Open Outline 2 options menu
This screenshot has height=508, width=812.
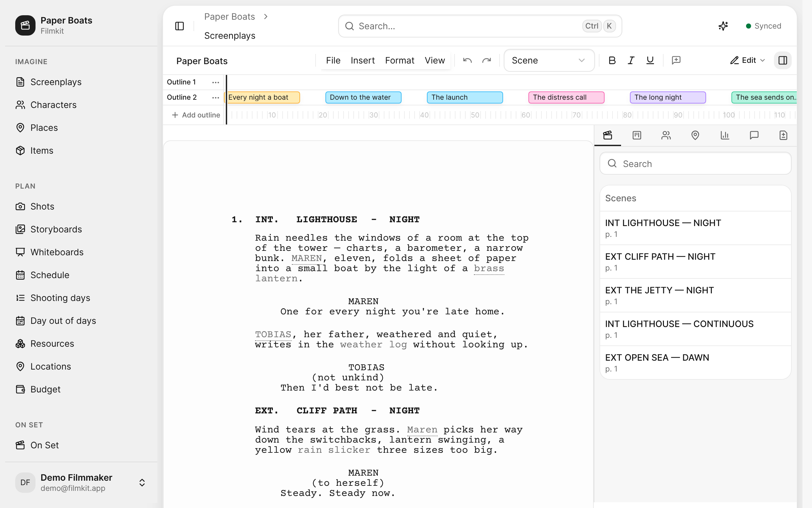tap(215, 97)
